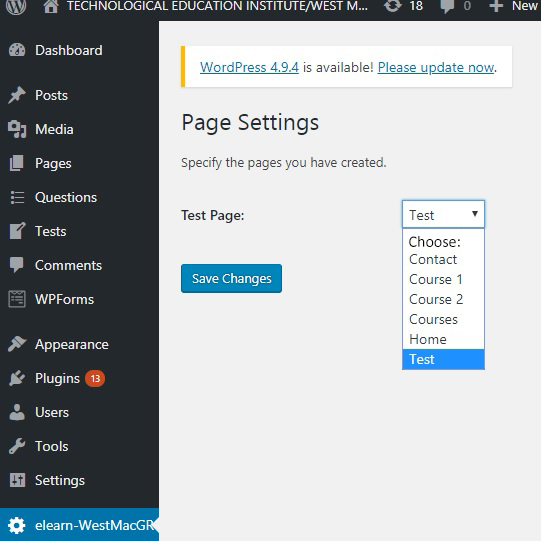Click the Please update now link
541x541 pixels.
click(436, 67)
